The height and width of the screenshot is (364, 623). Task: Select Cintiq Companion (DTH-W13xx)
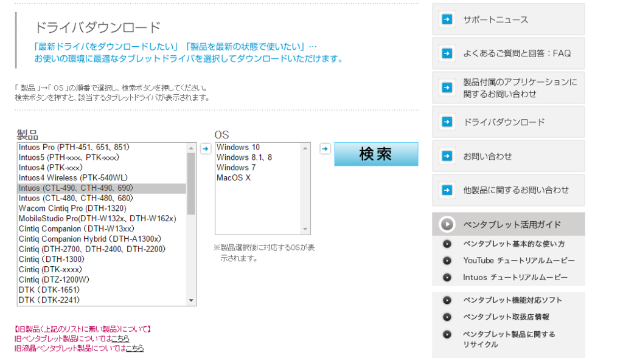(x=102, y=228)
